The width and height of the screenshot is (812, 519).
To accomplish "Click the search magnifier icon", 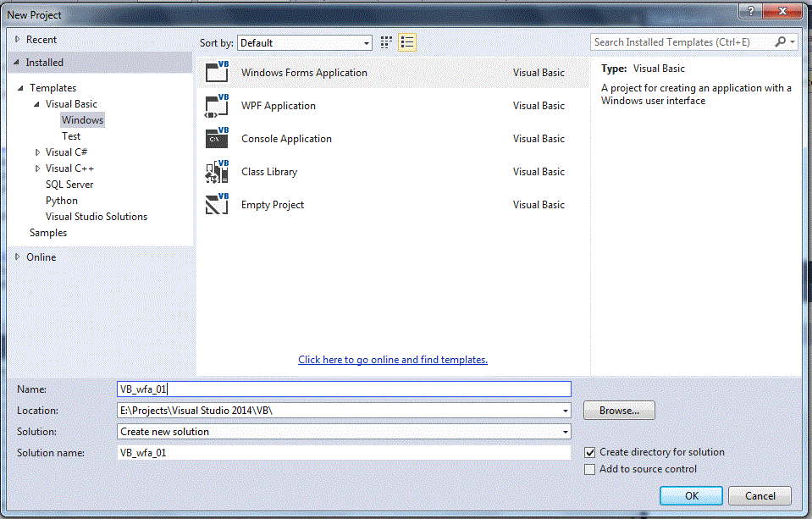I will pyautogui.click(x=780, y=42).
